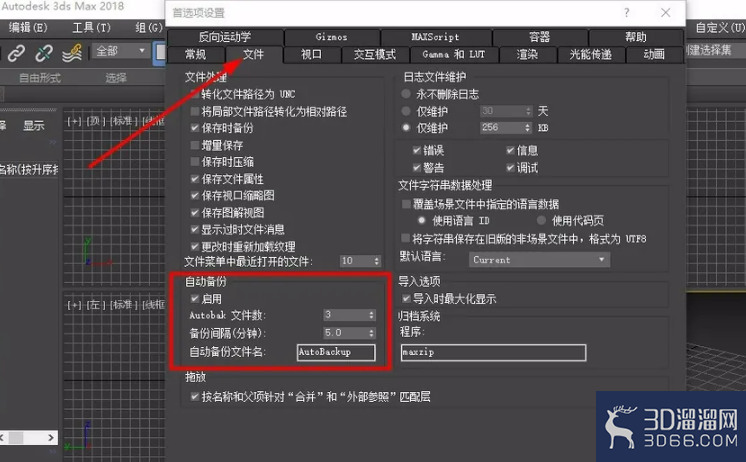This screenshot has width=746, height=462.
Task: Toggle the 信息 log checkbox
Action: pos(510,150)
